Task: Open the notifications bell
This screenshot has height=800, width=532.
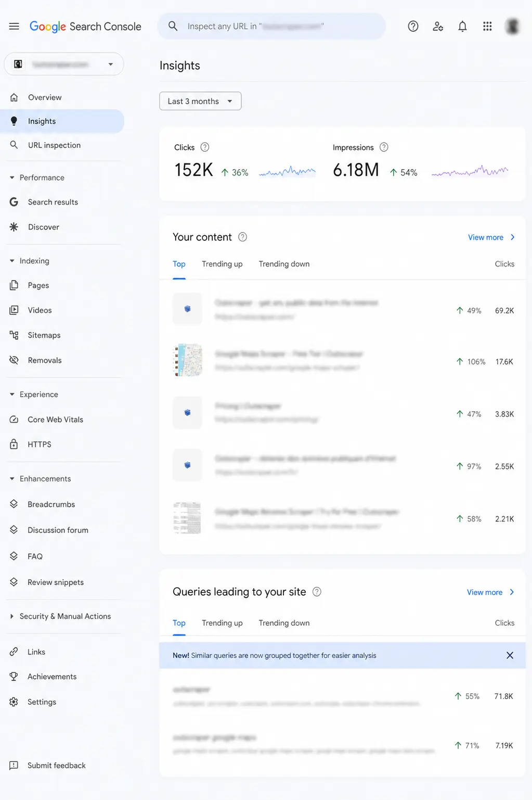Action: (x=462, y=26)
